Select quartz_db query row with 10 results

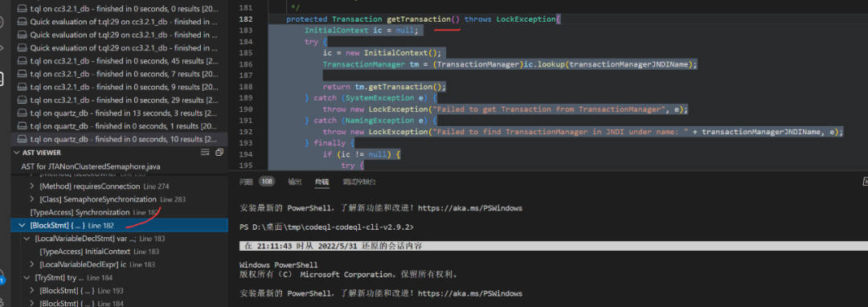119,139
